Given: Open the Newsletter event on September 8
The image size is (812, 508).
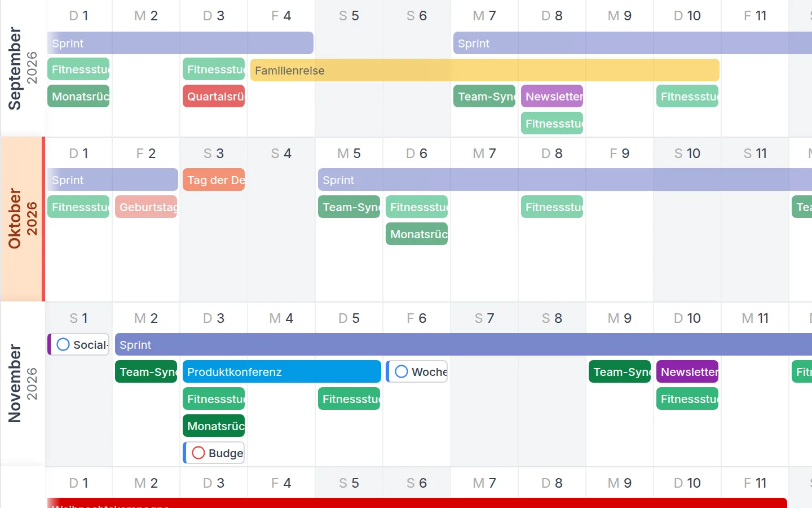Looking at the screenshot, I should point(552,96).
